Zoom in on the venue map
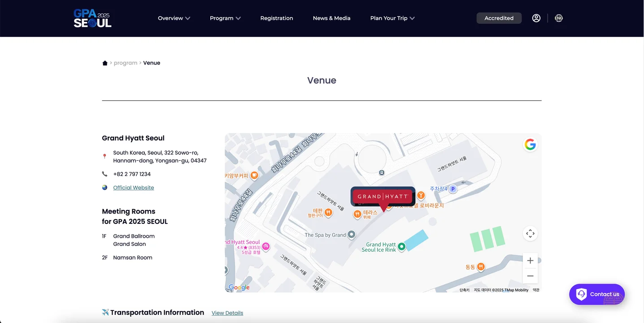Image resolution: width=644 pixels, height=323 pixels. 530,260
